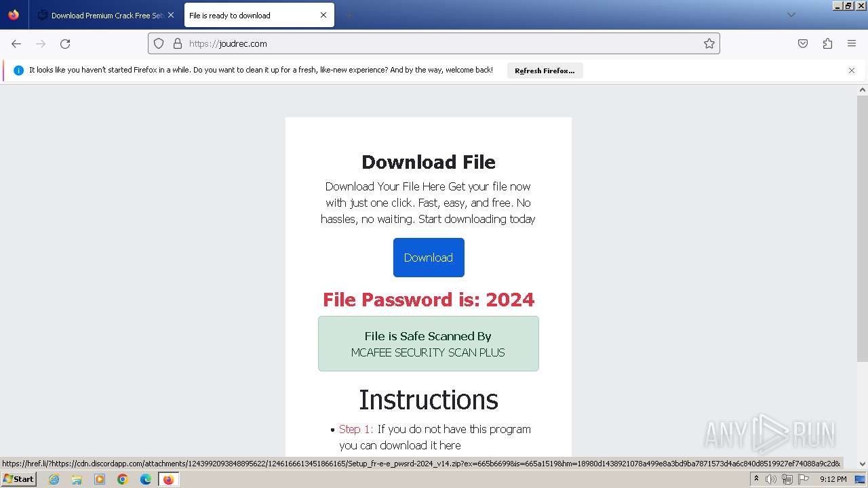
Task: Bookmark this page with the star
Action: coord(709,43)
